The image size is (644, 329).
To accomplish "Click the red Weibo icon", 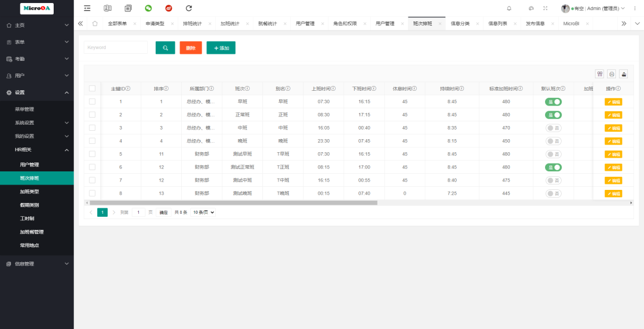I will [x=168, y=8].
